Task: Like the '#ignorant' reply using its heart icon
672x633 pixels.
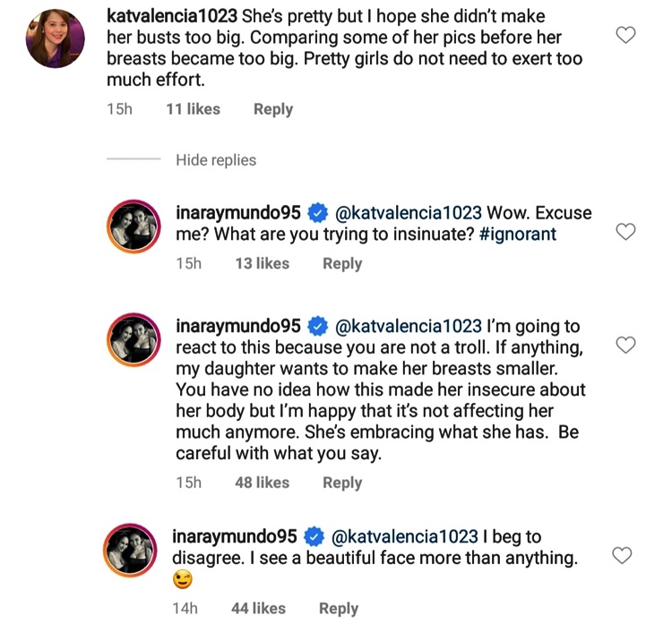Action: tap(626, 232)
